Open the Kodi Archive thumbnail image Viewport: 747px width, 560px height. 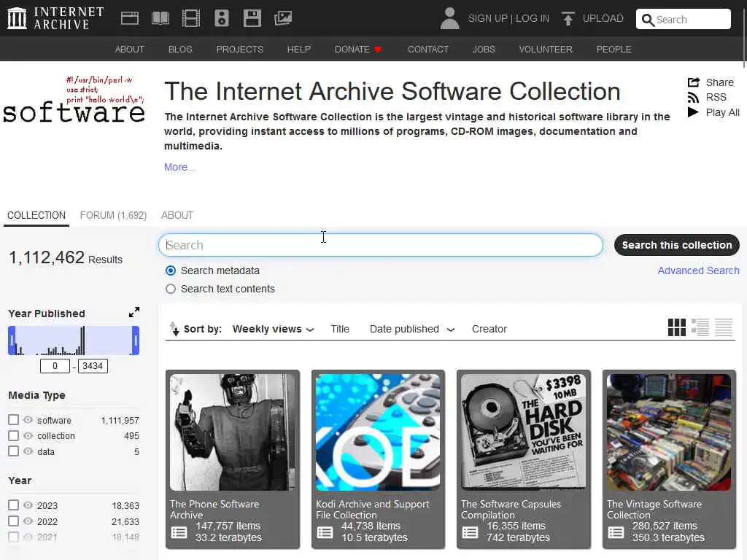coord(378,432)
